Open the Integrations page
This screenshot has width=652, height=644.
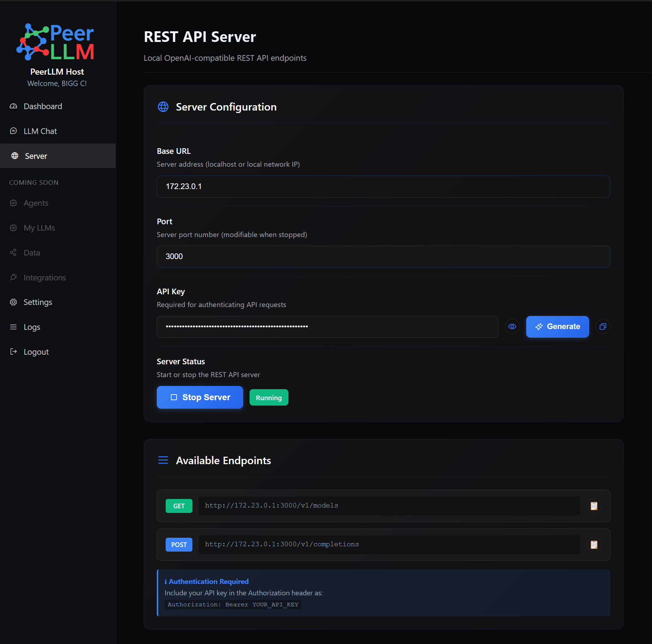click(44, 278)
